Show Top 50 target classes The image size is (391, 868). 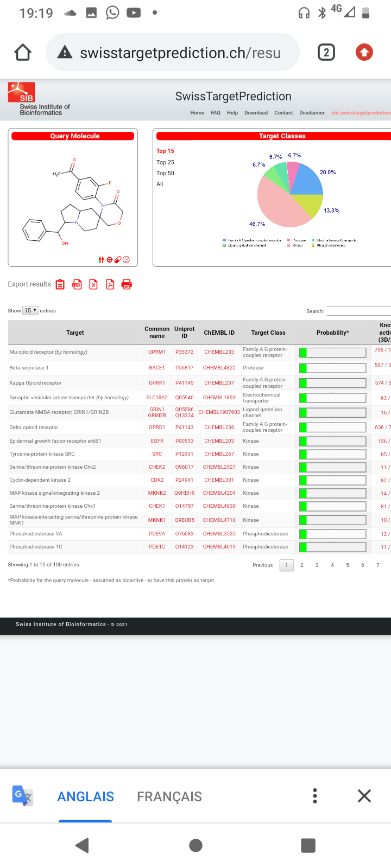(x=165, y=173)
